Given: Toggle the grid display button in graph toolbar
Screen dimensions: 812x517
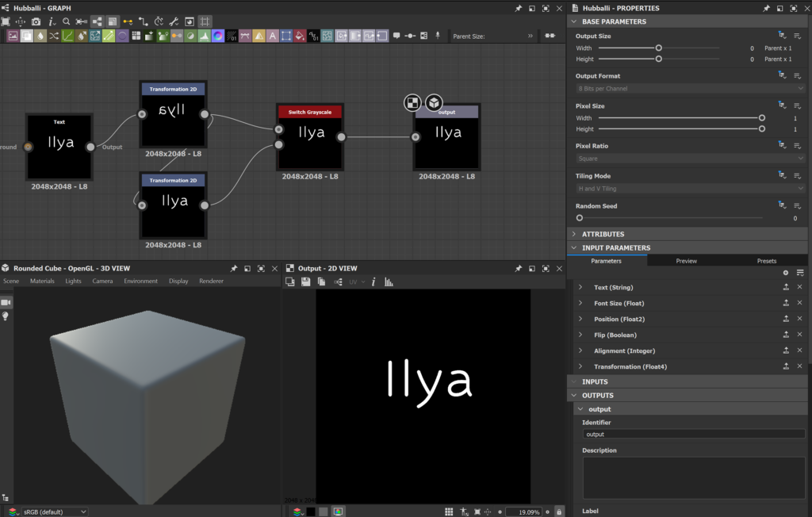Looking at the screenshot, I should tap(205, 21).
